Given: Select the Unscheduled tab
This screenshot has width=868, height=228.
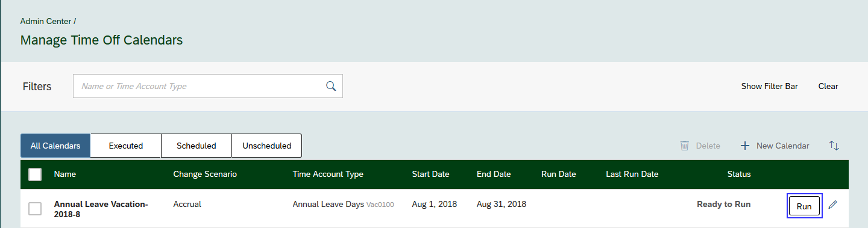Looking at the screenshot, I should 266,146.
